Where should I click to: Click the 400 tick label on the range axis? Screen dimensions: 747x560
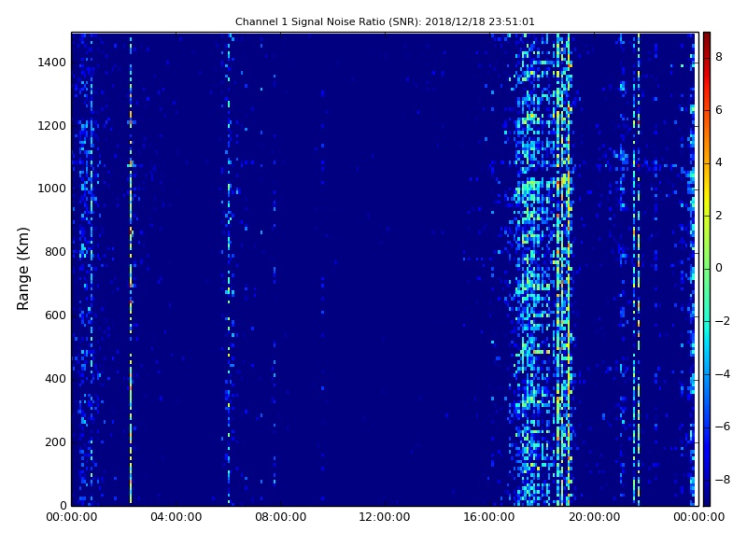pos(55,379)
